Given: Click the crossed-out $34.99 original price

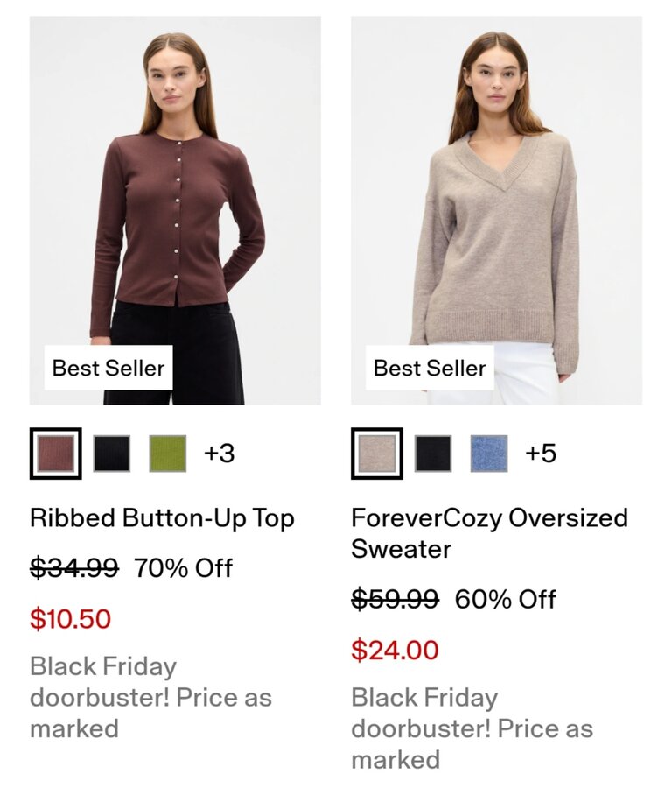Looking at the screenshot, I should point(74,568).
